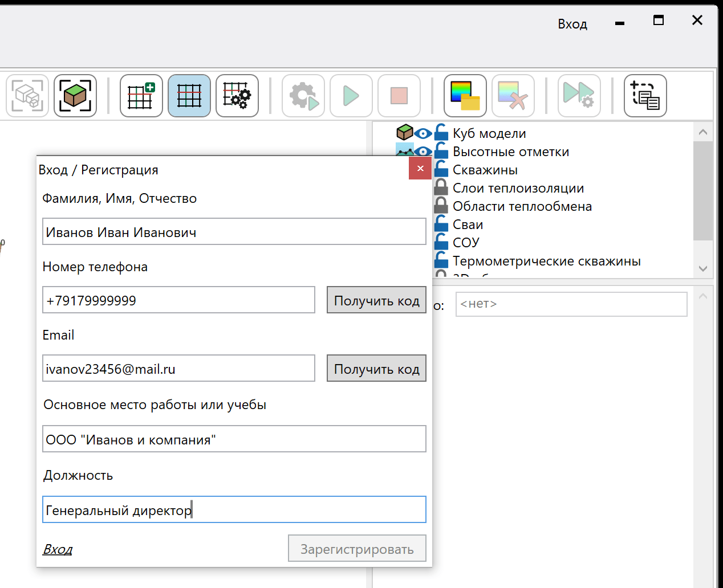Click the Фамилия, Имя, Отчество input field
Image resolution: width=723 pixels, height=588 pixels.
point(234,231)
